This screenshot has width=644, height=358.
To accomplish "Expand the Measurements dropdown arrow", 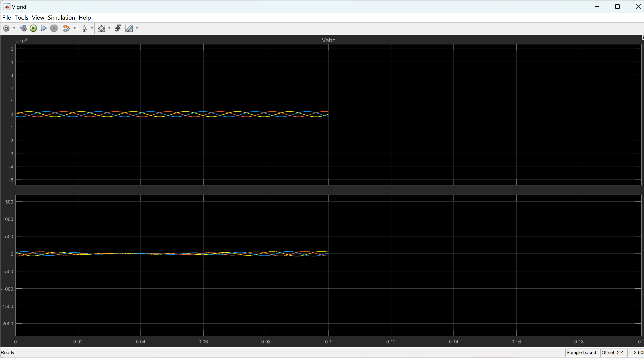I will coord(137,28).
